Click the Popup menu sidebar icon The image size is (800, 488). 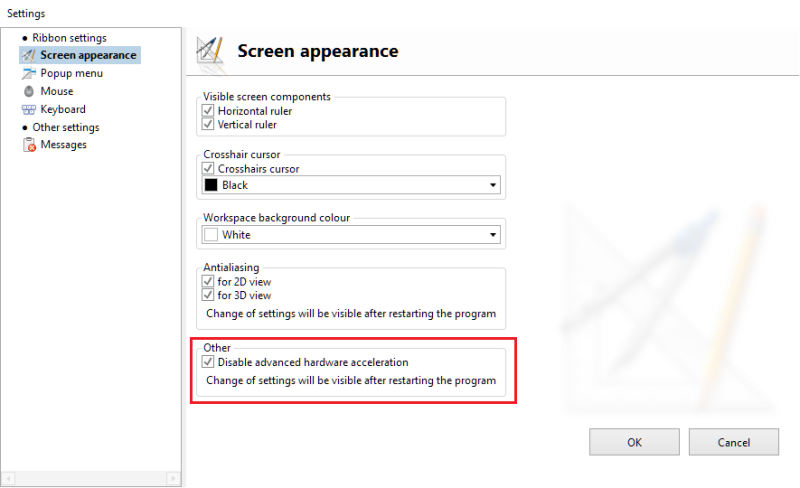click(29, 74)
